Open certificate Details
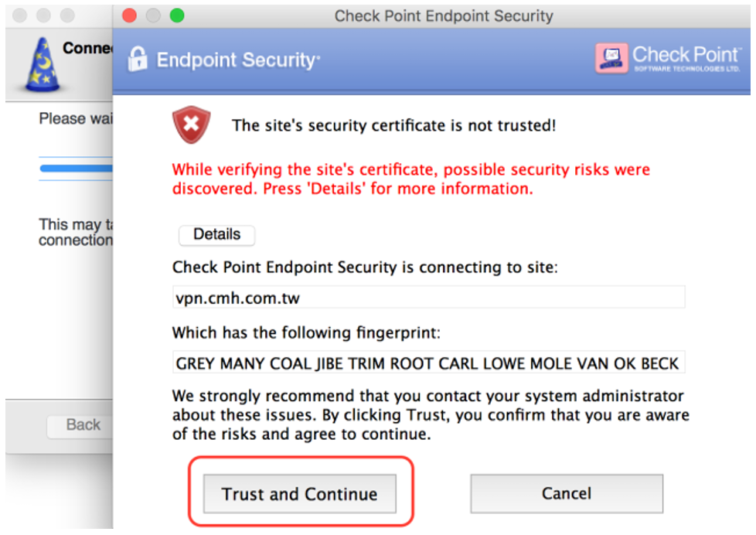This screenshot has width=756, height=535. (x=216, y=235)
